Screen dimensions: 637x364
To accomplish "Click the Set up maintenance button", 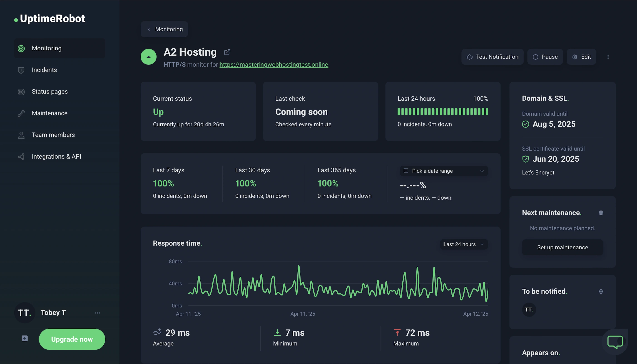I will point(562,247).
